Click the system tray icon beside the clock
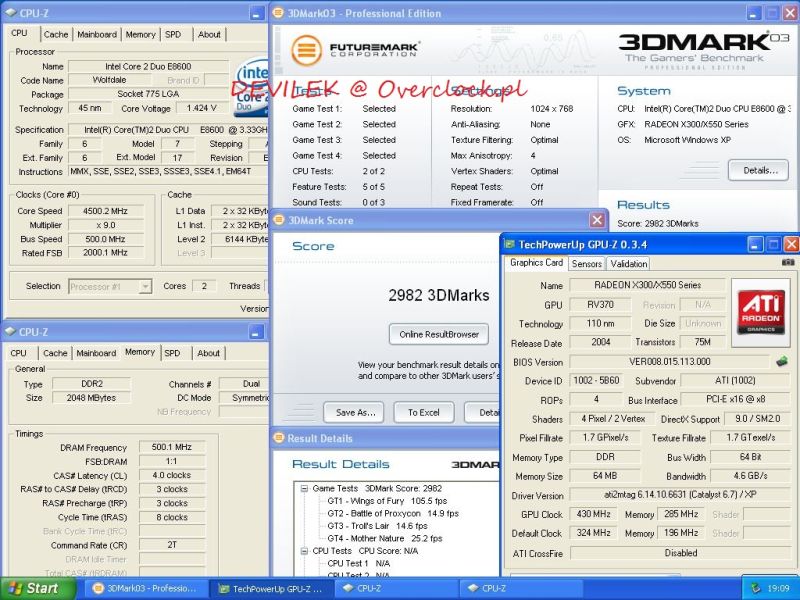Image resolution: width=800 pixels, height=600 pixels. [x=756, y=588]
